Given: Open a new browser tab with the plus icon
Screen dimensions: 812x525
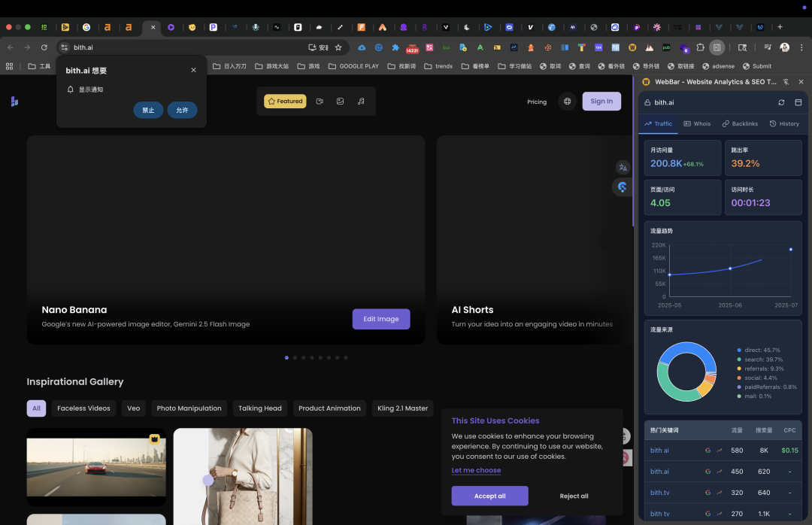Looking at the screenshot, I should pyautogui.click(x=780, y=27).
